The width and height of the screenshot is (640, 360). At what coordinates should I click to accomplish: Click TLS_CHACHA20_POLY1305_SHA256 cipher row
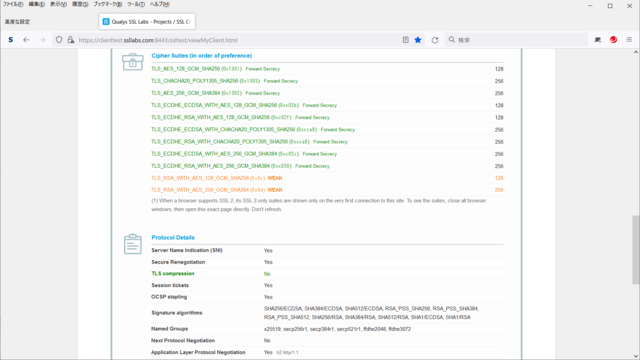[327, 81]
